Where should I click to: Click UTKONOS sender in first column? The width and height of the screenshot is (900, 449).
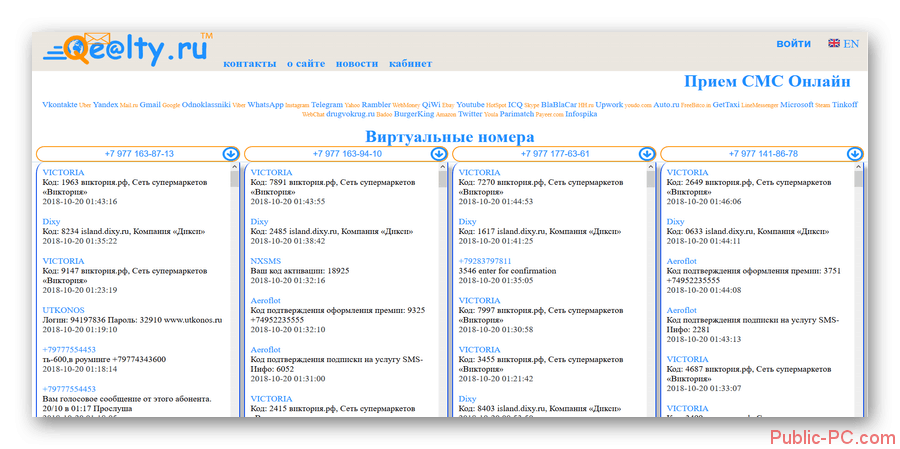coord(64,309)
